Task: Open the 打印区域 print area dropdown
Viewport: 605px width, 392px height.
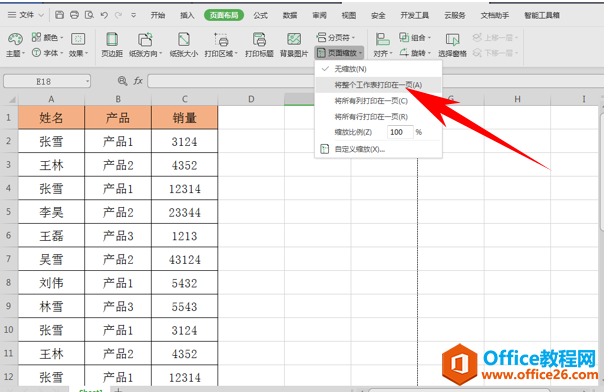Action: [x=221, y=45]
